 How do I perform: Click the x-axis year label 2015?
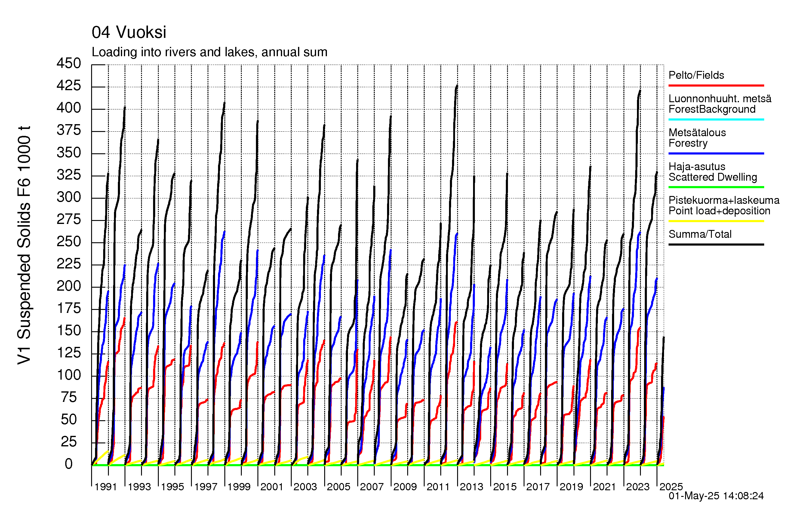pos(505,487)
